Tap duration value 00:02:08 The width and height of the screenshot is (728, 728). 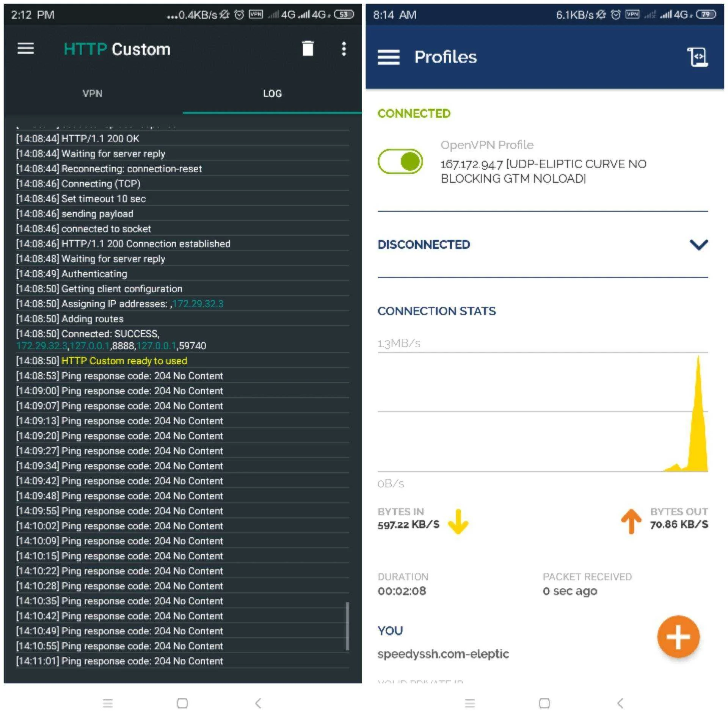tap(402, 591)
